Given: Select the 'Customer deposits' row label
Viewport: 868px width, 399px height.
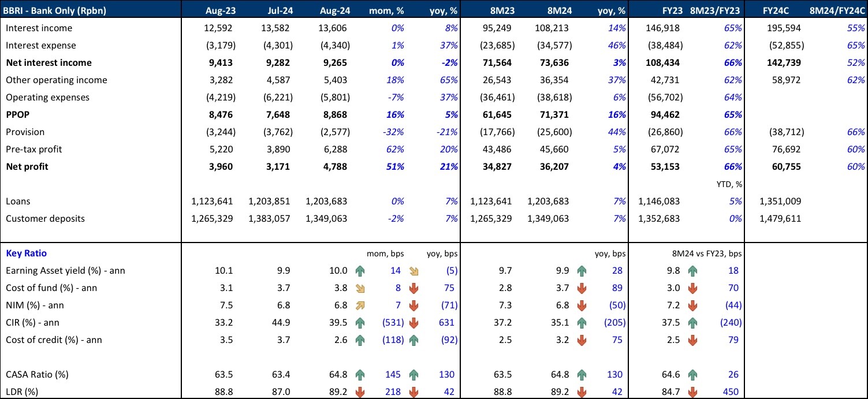Looking at the screenshot, I should (x=45, y=218).
